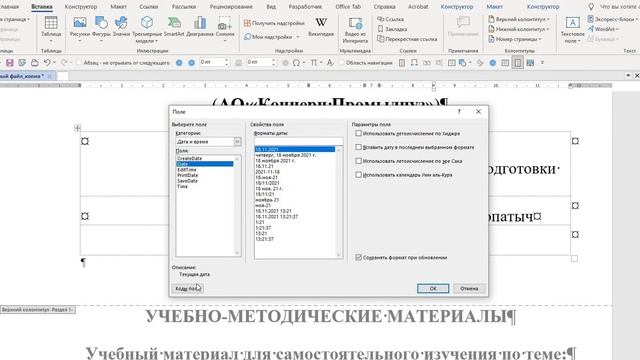Click the Текстовое поле text box icon
This screenshot has height=360, width=640.
pos(572,23)
